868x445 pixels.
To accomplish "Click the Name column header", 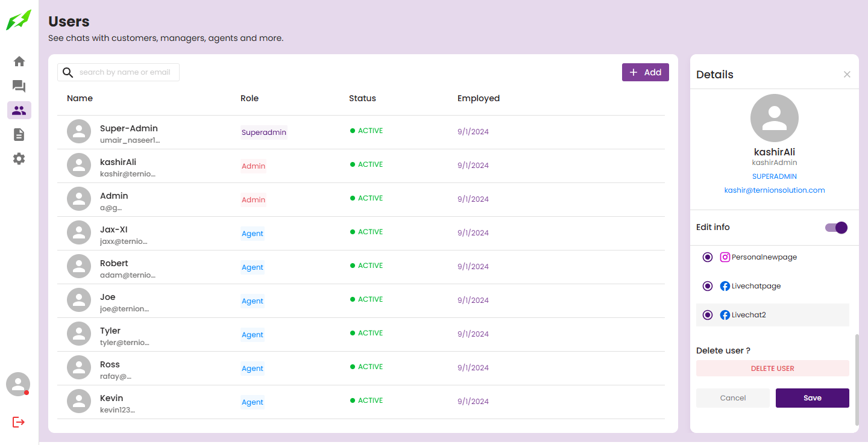I will click(80, 98).
